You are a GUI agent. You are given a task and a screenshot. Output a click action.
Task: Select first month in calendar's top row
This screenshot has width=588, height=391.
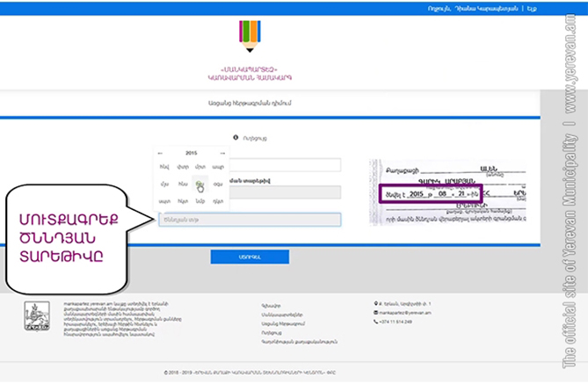[x=164, y=167]
